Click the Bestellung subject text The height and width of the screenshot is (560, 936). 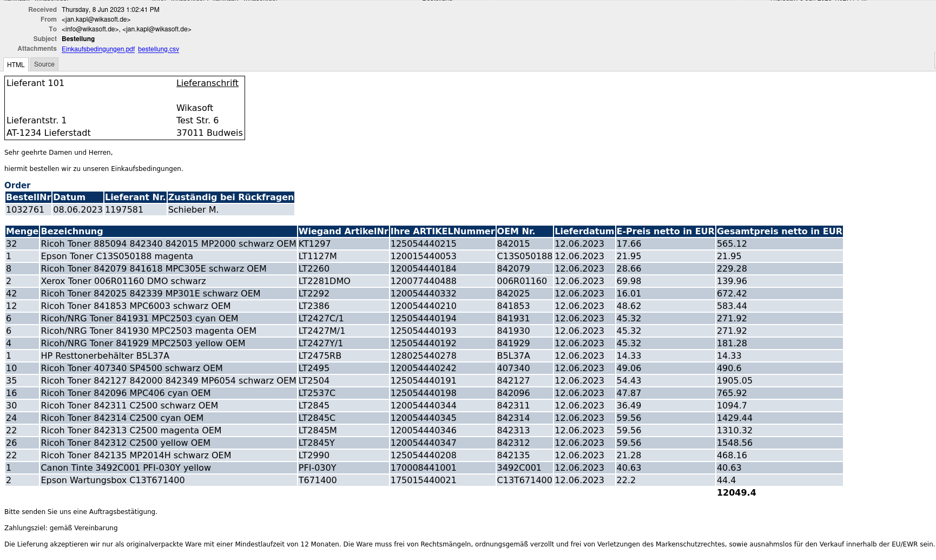coord(78,39)
